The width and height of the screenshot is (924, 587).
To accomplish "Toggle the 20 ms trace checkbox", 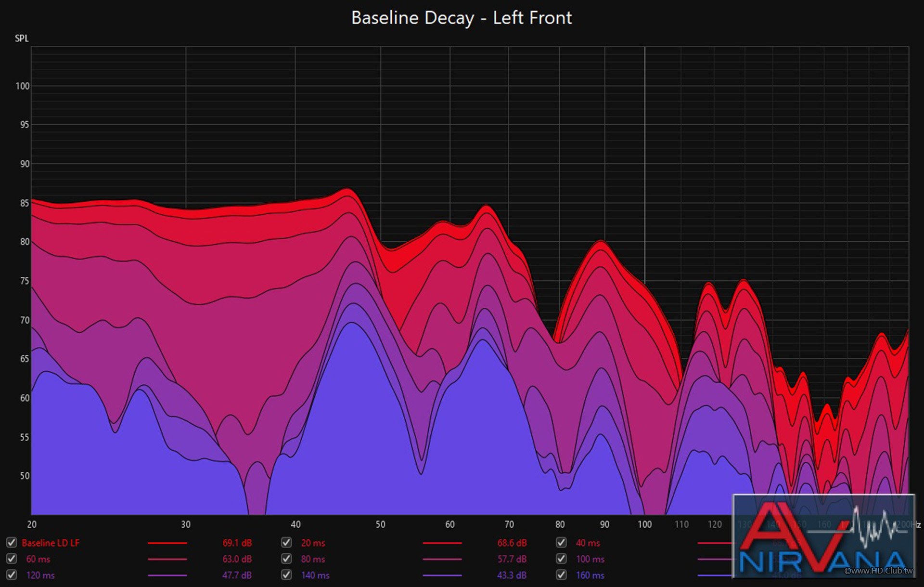I will coord(286,543).
